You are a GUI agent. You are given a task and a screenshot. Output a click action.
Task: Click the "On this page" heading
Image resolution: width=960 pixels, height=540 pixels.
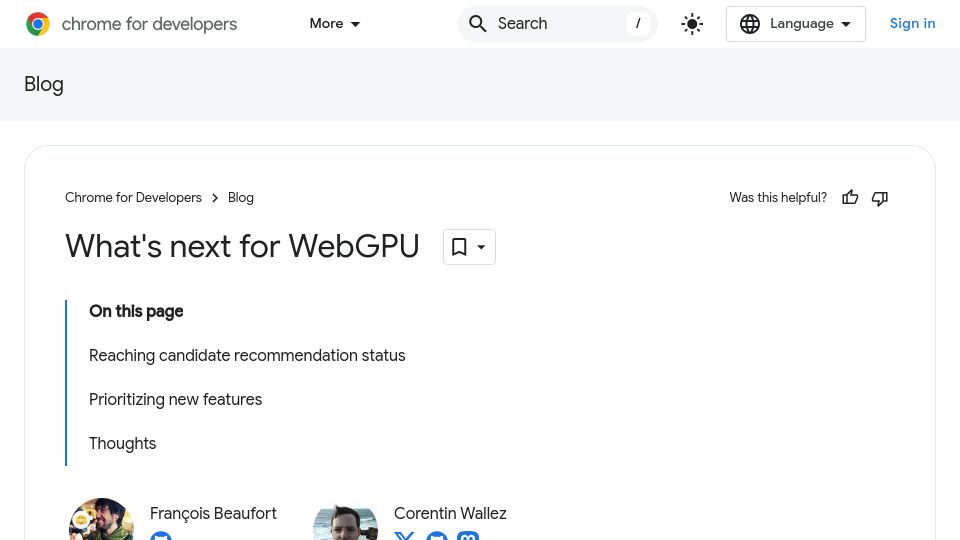click(136, 312)
